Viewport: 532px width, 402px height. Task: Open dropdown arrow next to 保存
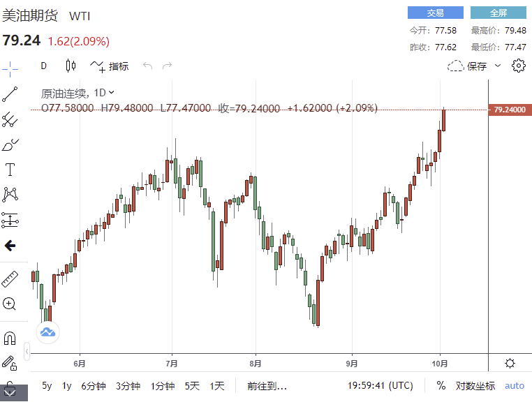point(498,66)
